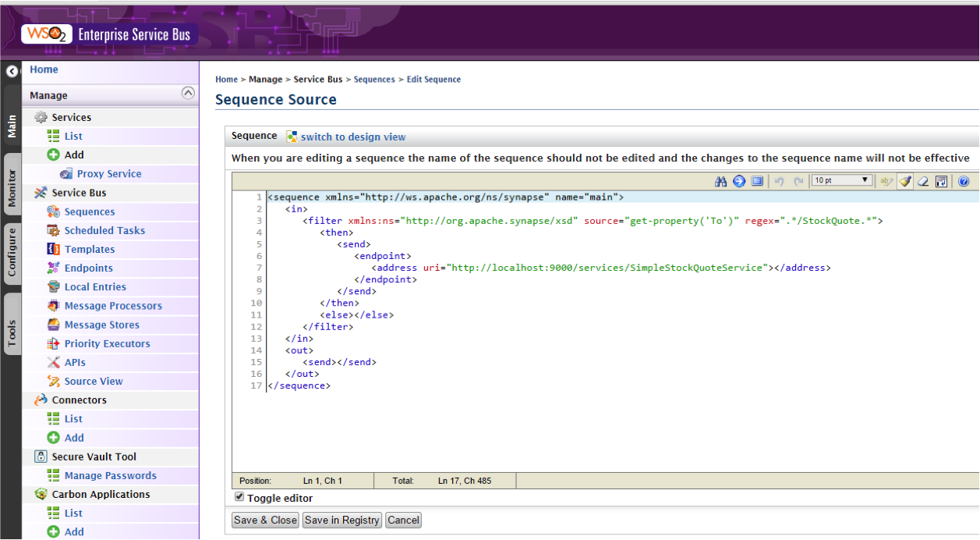This screenshot has height=540, width=980.
Task: Click the redo arrow in editor toolbar
Action: coord(798,181)
